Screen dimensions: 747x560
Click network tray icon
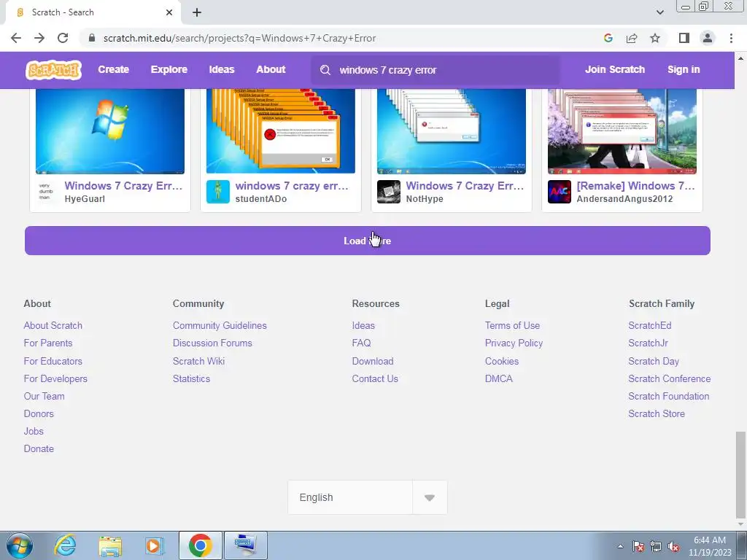656,546
